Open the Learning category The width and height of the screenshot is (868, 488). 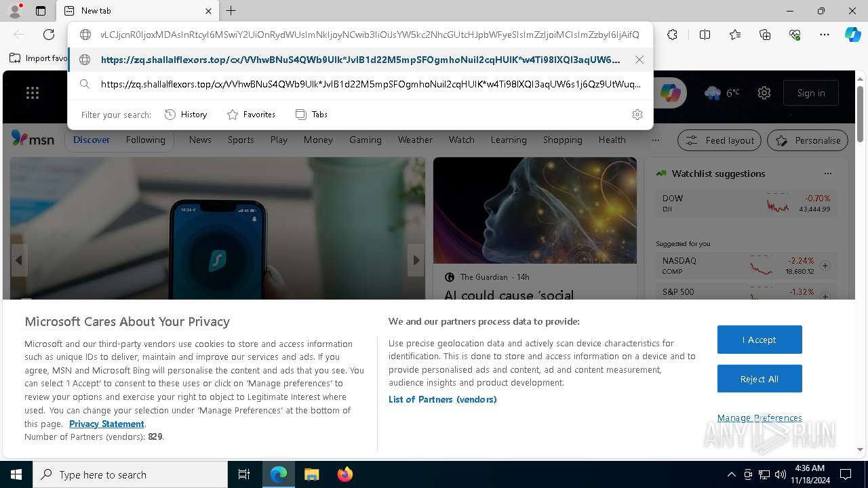[x=509, y=140]
